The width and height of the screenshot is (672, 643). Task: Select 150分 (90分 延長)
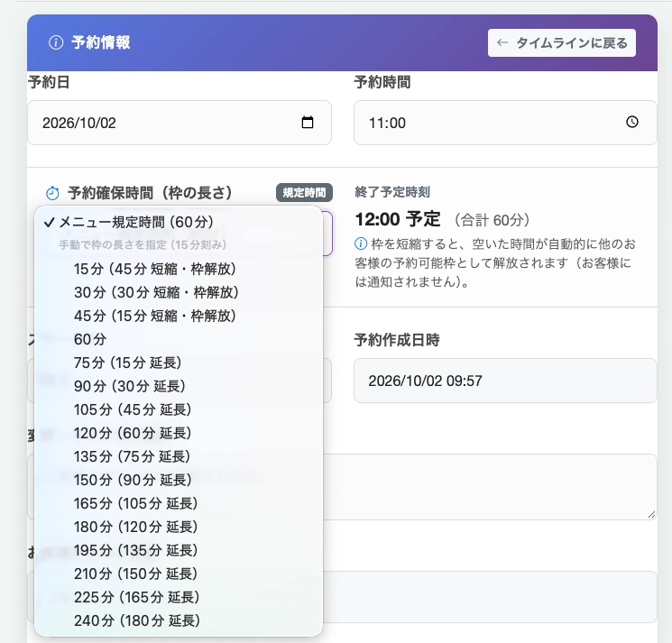(x=179, y=480)
